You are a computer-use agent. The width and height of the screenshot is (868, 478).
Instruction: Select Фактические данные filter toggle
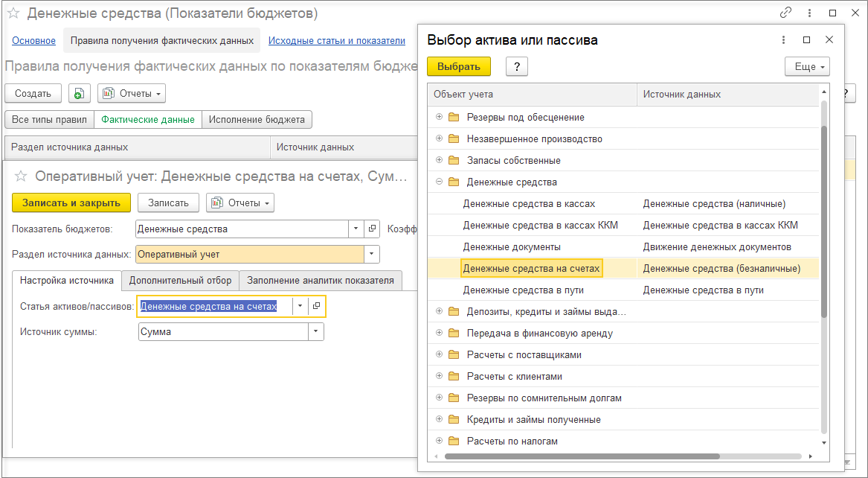tap(148, 119)
